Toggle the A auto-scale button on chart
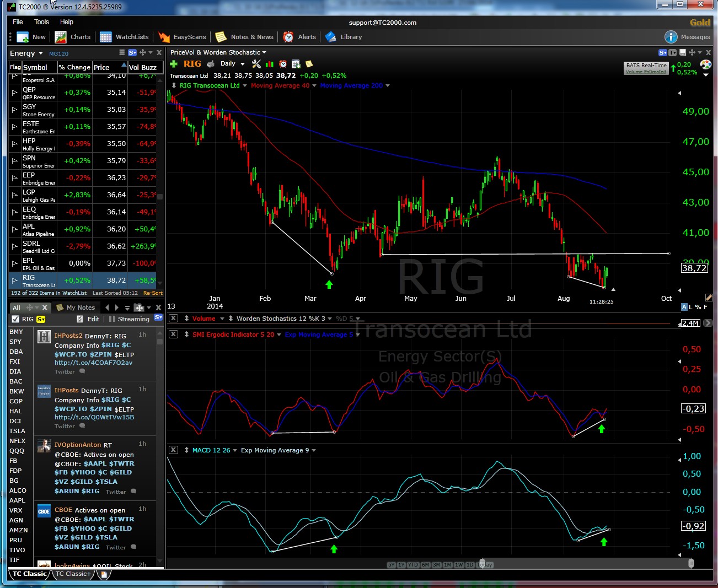Viewport: 718px width, 588px height. (684, 307)
